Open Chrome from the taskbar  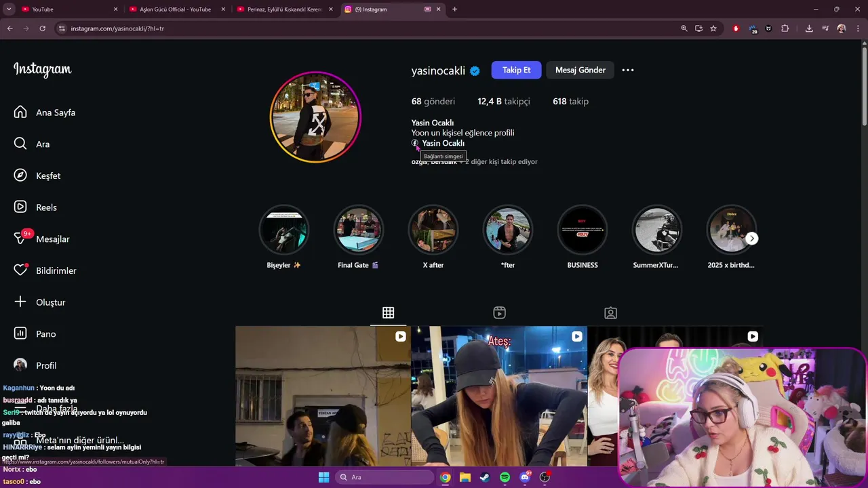point(445,477)
